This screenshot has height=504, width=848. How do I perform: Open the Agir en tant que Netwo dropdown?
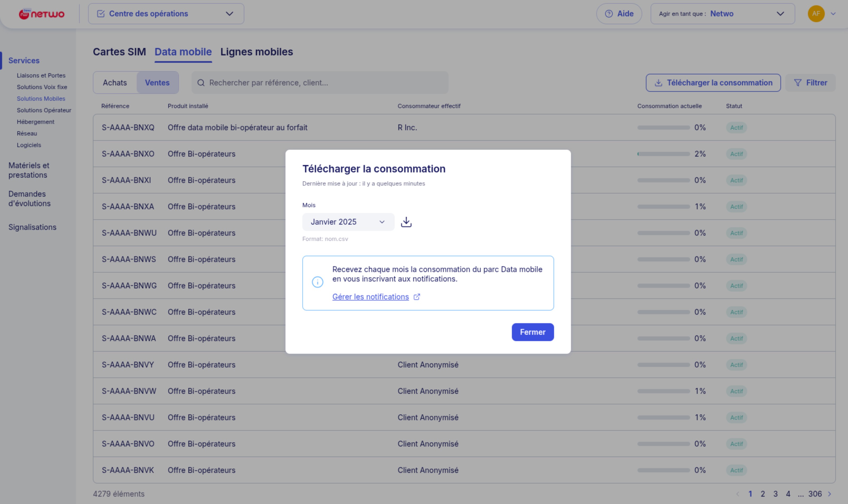click(722, 14)
